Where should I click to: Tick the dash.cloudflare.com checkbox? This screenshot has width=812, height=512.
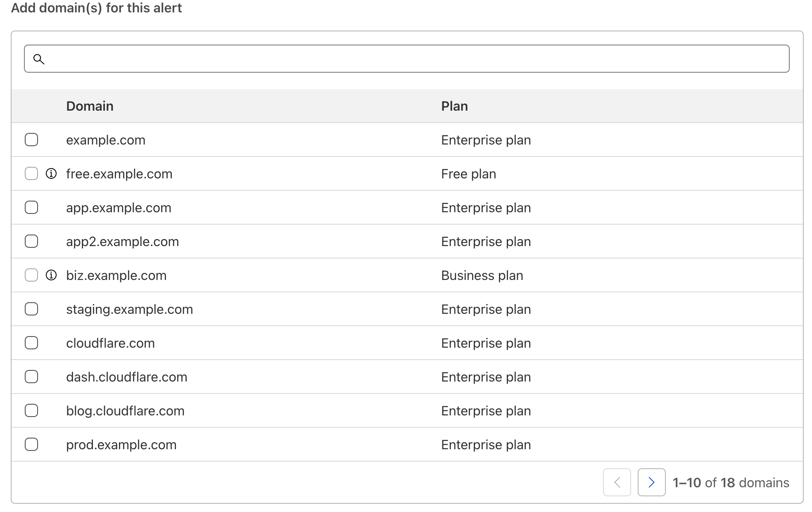31,377
